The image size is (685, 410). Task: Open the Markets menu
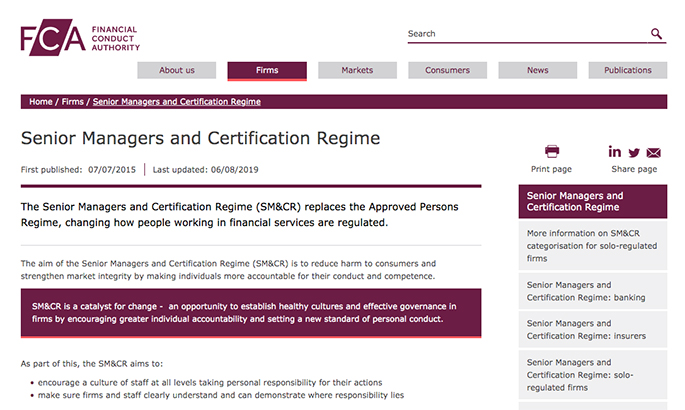click(357, 70)
